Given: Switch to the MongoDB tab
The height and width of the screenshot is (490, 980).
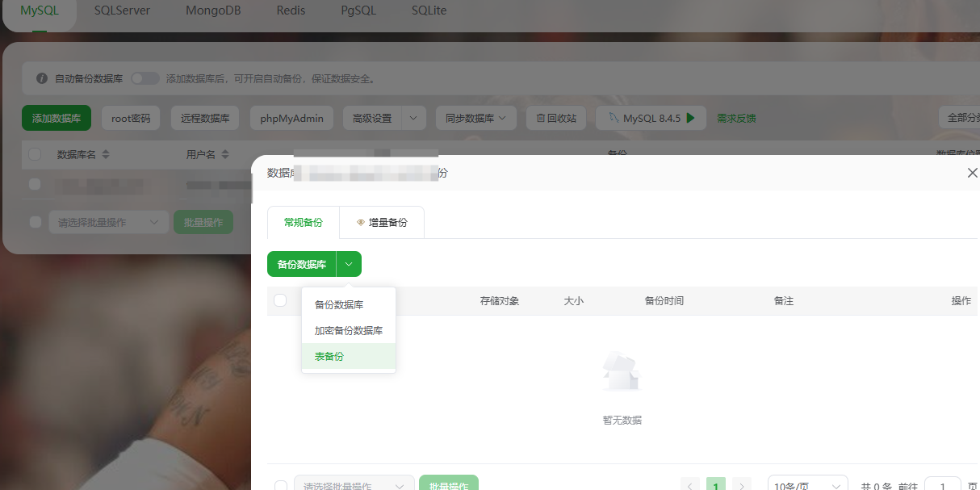Looking at the screenshot, I should pyautogui.click(x=212, y=10).
